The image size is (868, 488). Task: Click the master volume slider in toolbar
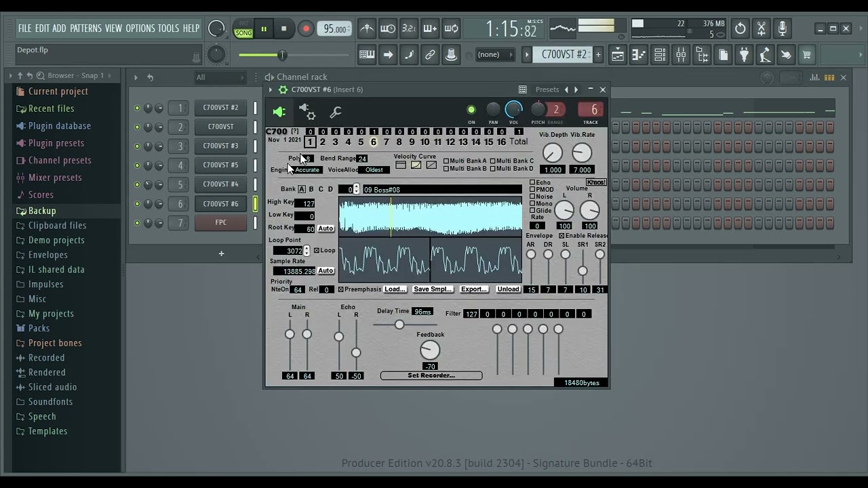coord(293,55)
